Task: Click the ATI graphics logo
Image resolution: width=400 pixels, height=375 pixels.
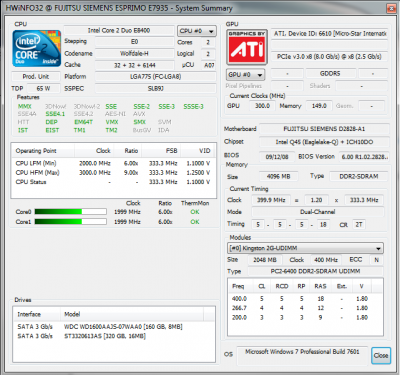Action: tap(247, 47)
